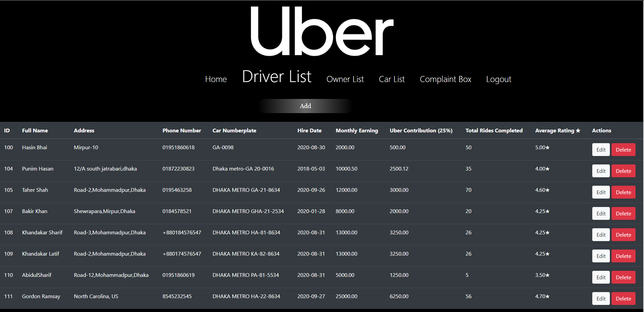Click the Total Rides Completed header
Screen dimensions: 644x312
[x=494, y=130]
